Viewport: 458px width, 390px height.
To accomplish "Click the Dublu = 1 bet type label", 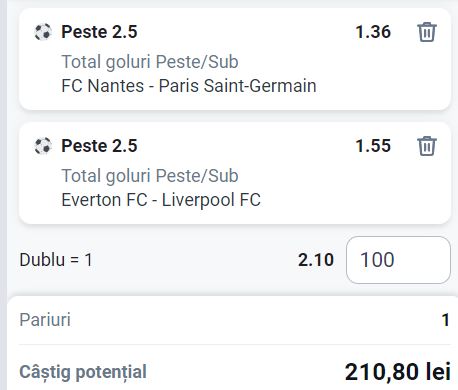I will pos(56,260).
